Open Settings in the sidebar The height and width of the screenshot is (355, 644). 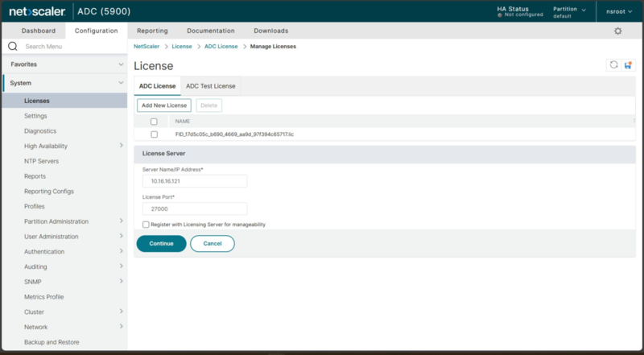[x=35, y=116]
